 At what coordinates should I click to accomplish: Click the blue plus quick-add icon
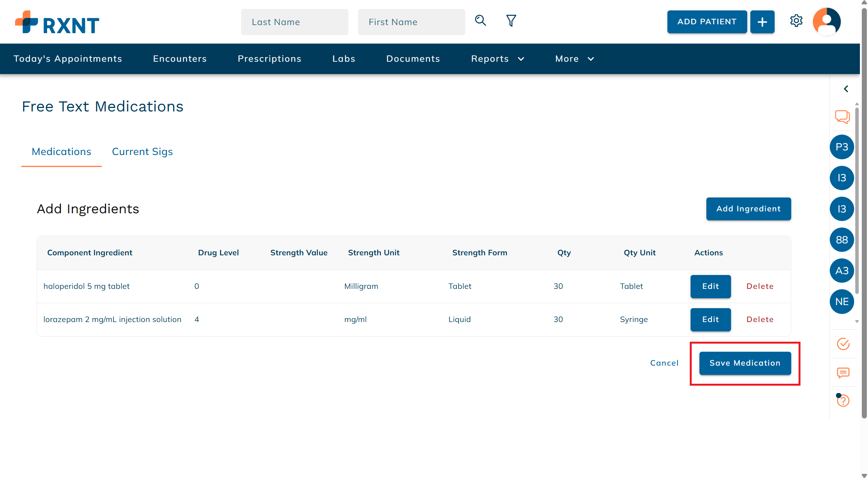(762, 22)
